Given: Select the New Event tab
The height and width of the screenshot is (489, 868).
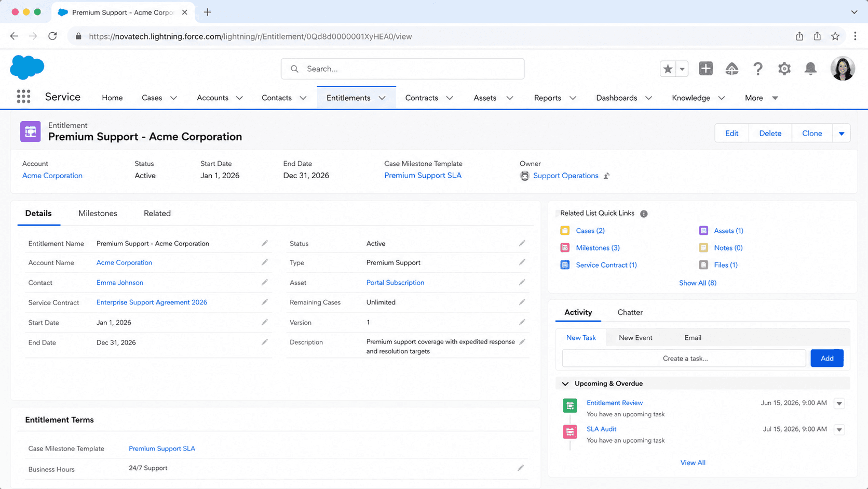Looking at the screenshot, I should pyautogui.click(x=635, y=338).
